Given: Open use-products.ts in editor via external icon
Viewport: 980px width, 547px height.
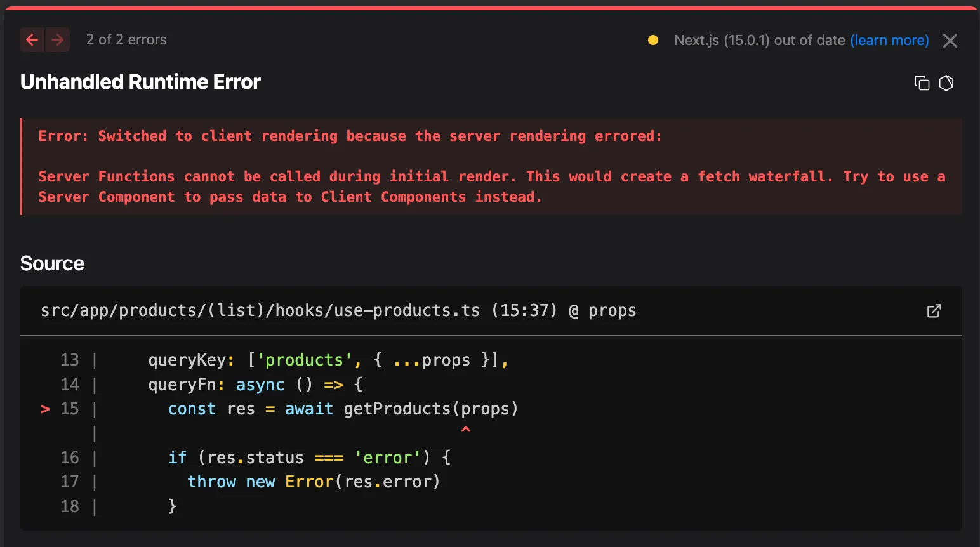Looking at the screenshot, I should click(934, 311).
